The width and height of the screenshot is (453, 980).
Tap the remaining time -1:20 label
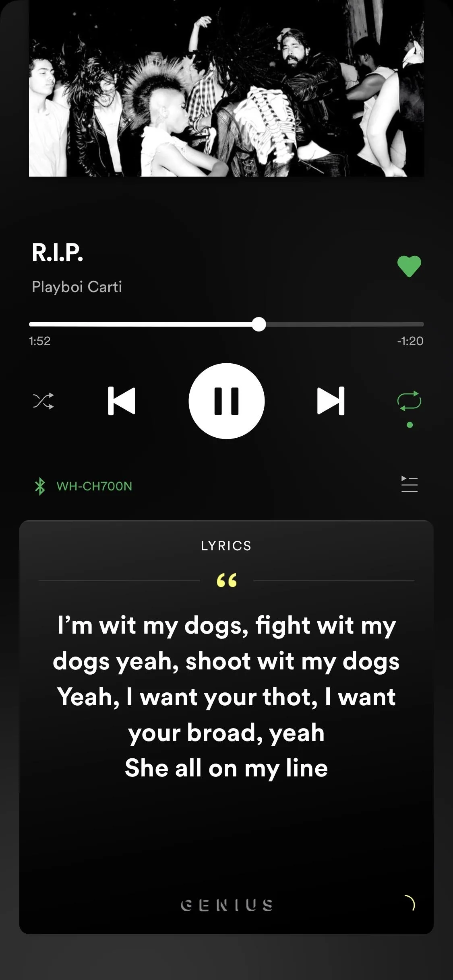point(410,341)
